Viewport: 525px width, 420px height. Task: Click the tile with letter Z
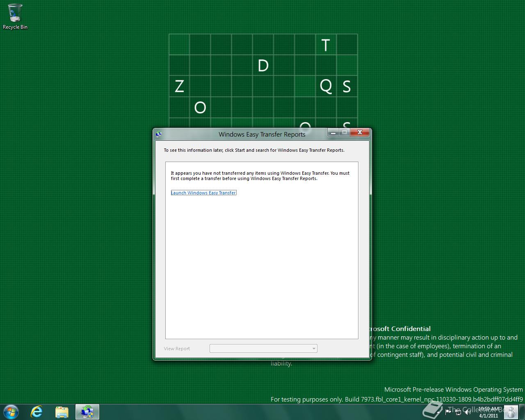click(179, 87)
